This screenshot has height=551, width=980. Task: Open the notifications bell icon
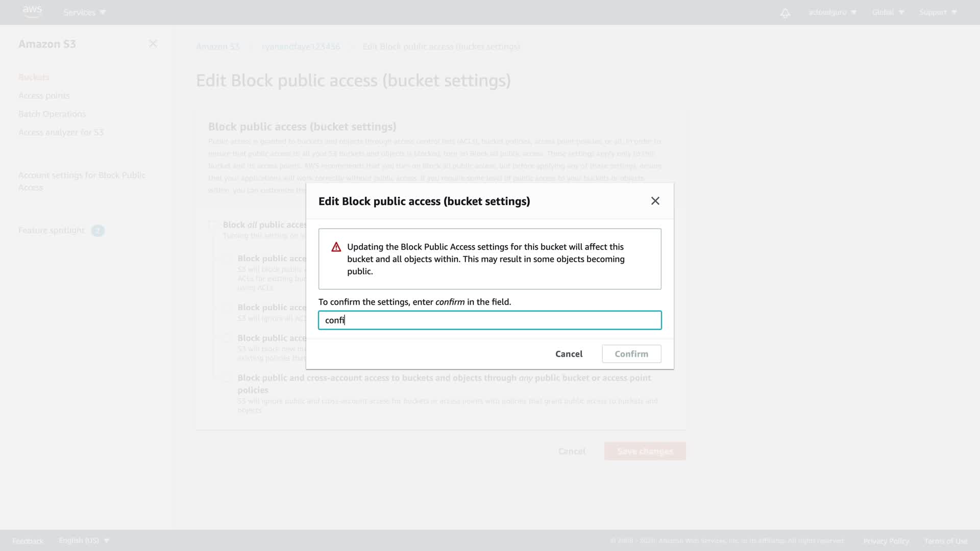click(x=785, y=13)
